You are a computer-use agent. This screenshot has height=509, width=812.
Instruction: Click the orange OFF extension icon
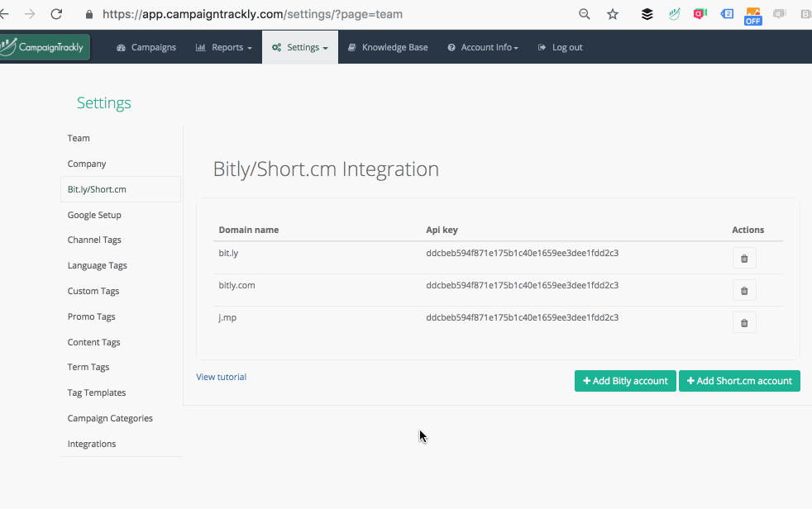tap(753, 16)
